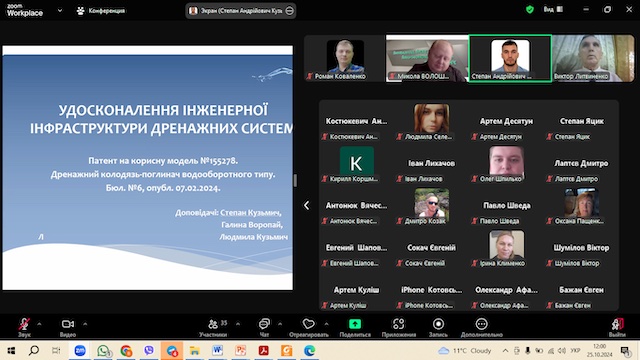Open the Участники participants panel
640x360 pixels.
[213, 327]
